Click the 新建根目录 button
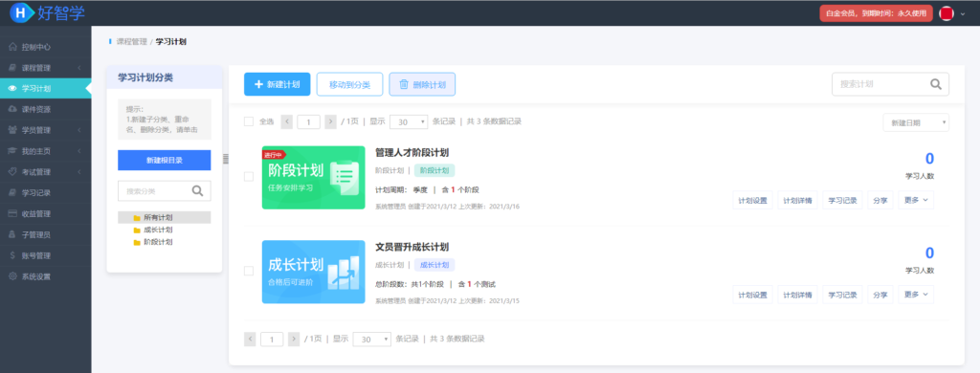Viewport: 980px width, 373px height. (165, 160)
